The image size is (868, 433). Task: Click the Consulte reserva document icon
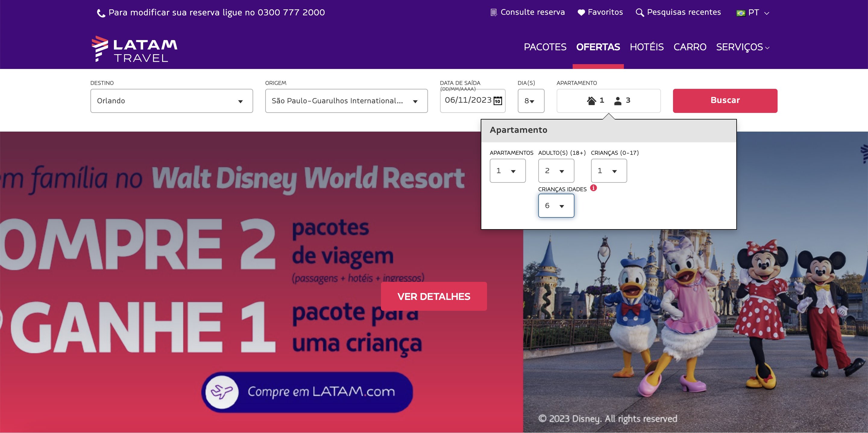pyautogui.click(x=494, y=12)
